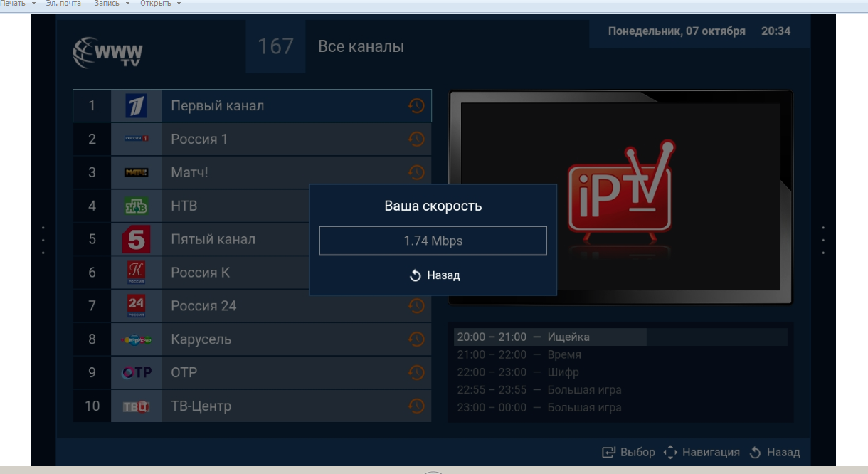The width and height of the screenshot is (868, 474).
Task: Select the ТВ-Центр channel name
Action: point(201,406)
